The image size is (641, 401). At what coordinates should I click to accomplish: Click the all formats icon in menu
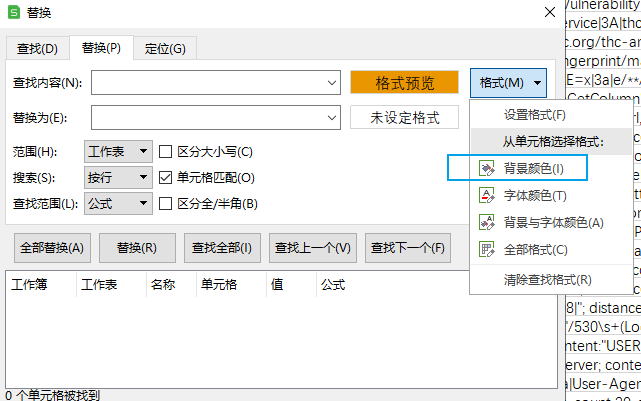point(487,249)
